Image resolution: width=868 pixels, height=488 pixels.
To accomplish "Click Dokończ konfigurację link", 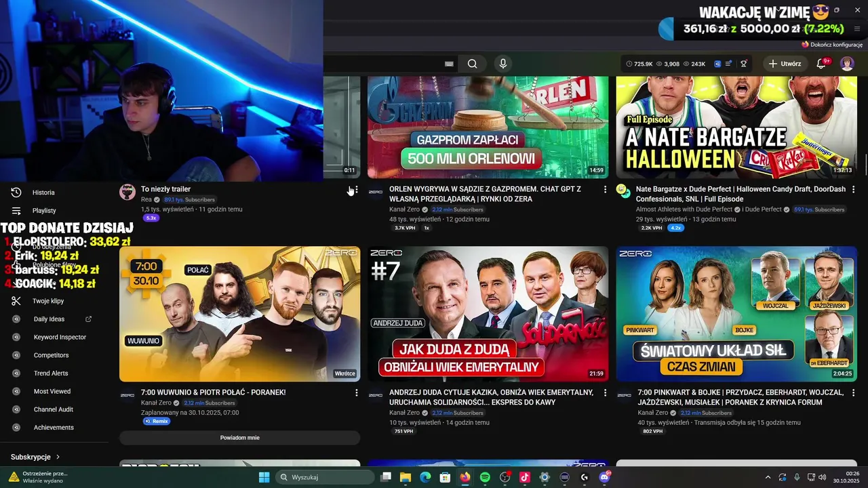I will tap(831, 45).
